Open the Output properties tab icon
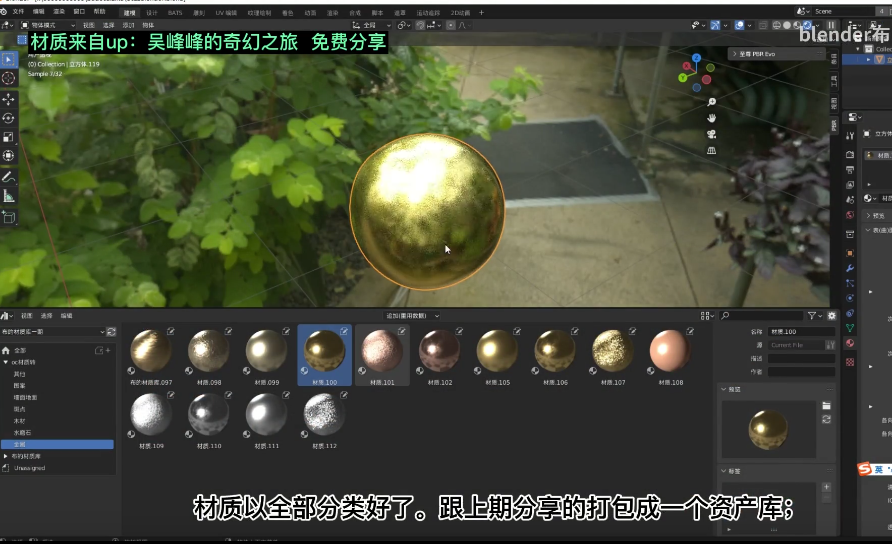 pyautogui.click(x=850, y=170)
